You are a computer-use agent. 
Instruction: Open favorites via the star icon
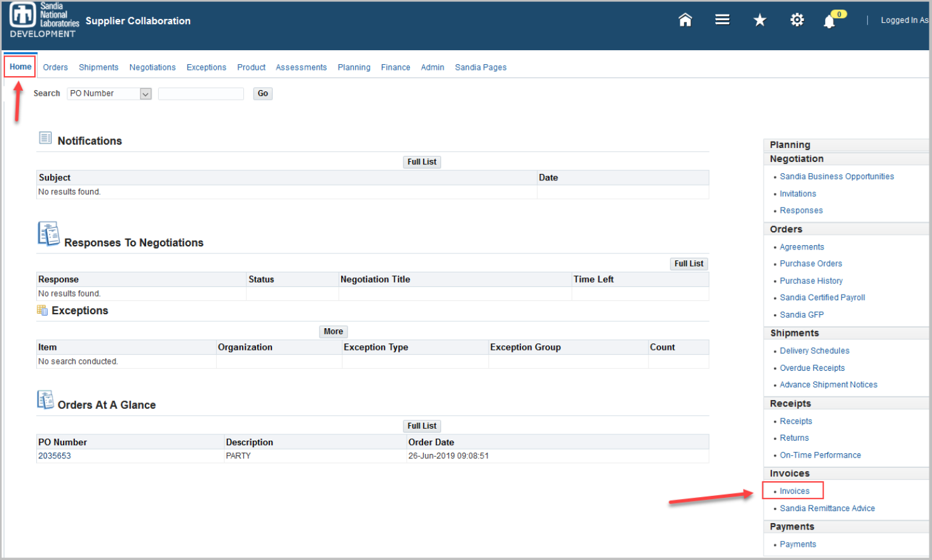click(760, 20)
